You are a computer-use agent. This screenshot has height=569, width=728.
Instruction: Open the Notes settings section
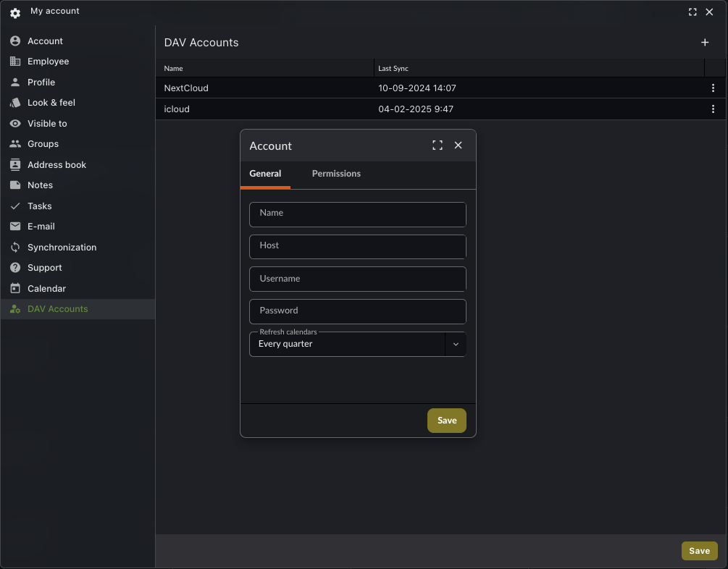click(78, 185)
